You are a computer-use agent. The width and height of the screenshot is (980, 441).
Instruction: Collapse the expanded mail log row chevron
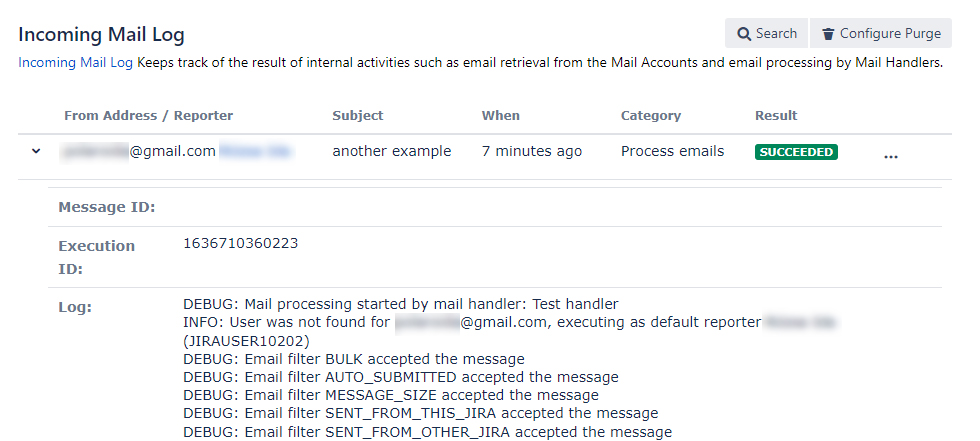[x=36, y=151]
